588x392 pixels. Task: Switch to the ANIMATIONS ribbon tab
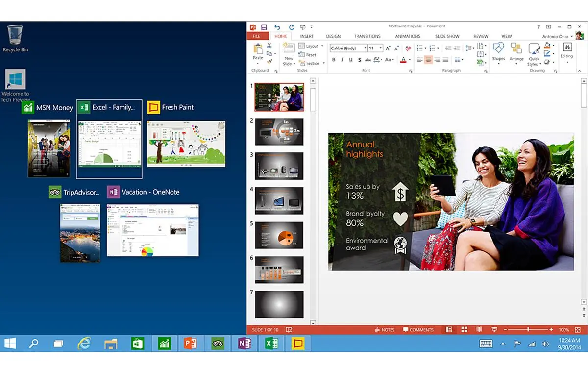pos(407,36)
